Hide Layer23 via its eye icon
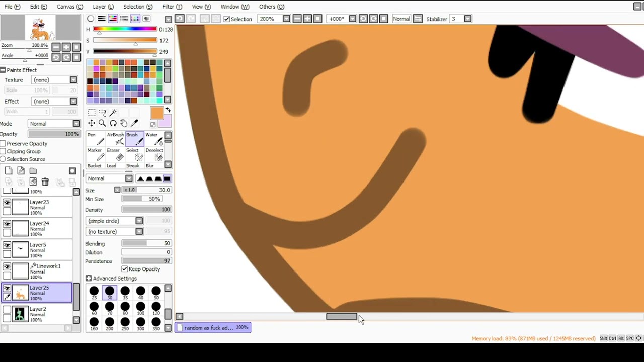 click(x=7, y=203)
